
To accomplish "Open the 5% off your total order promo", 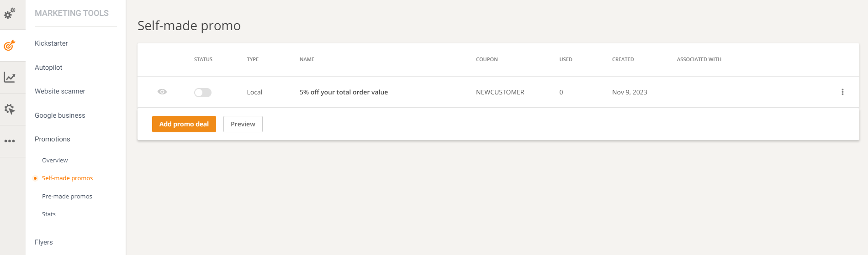I will pos(344,92).
